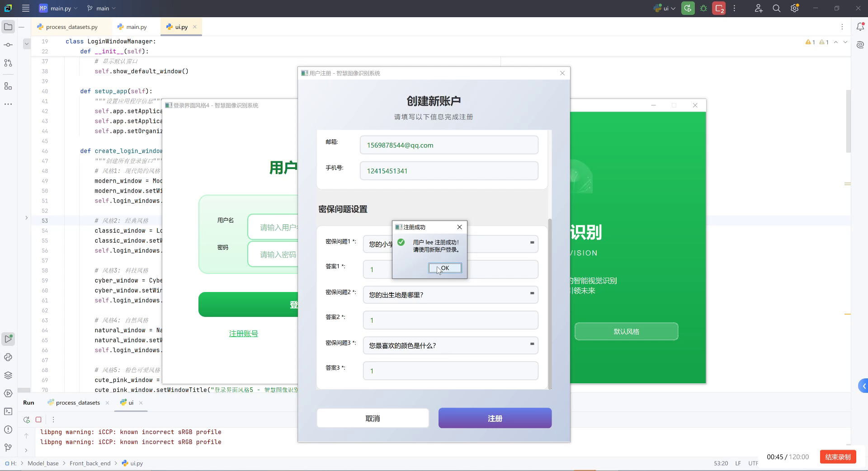Viewport: 868px width, 471px height.
Task: Open the Commit tool window
Action: pyautogui.click(x=8, y=45)
